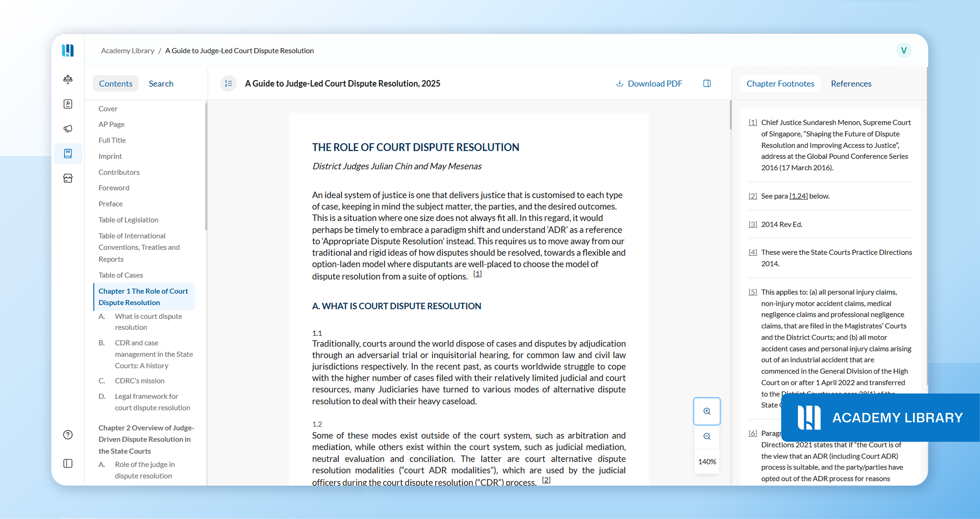Select the Chapter Footnotes tab
980x519 pixels.
780,83
